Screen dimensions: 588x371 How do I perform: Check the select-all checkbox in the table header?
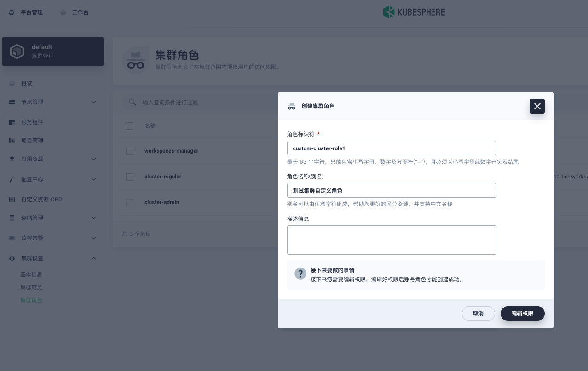click(x=129, y=126)
